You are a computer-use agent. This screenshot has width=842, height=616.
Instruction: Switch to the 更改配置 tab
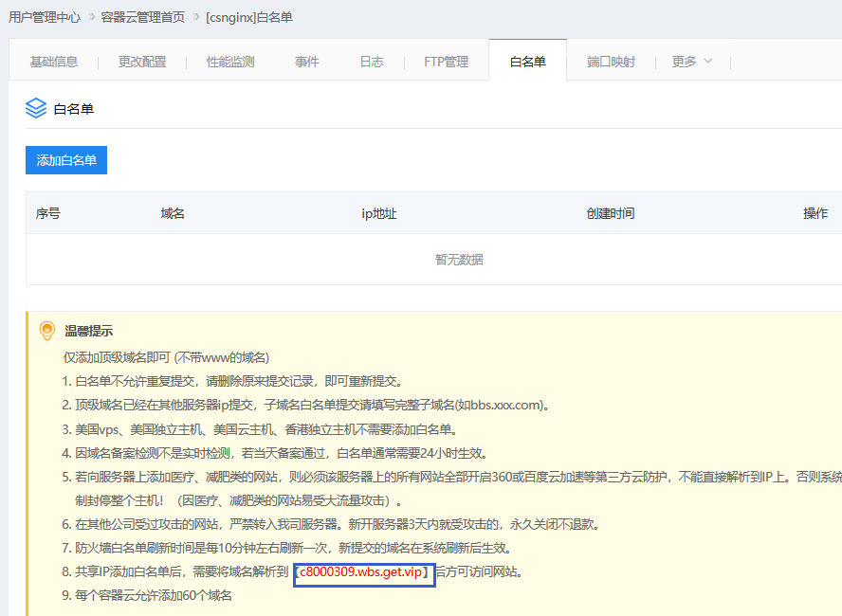142,62
